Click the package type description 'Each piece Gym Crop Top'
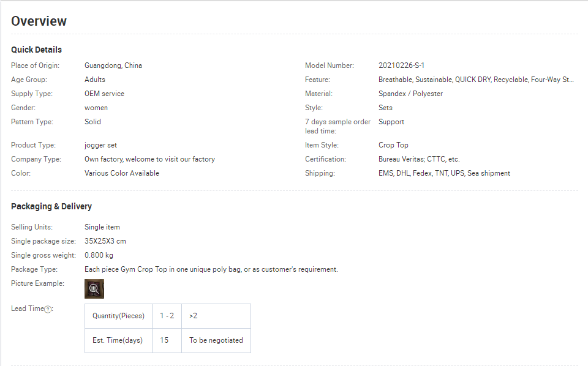The width and height of the screenshot is (588, 366). pos(211,269)
